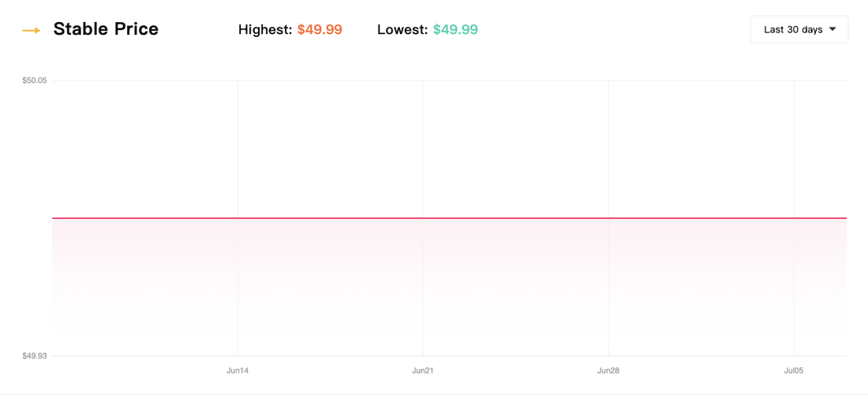The width and height of the screenshot is (868, 395).
Task: Click the red price line above Jun28
Action: coord(608,218)
